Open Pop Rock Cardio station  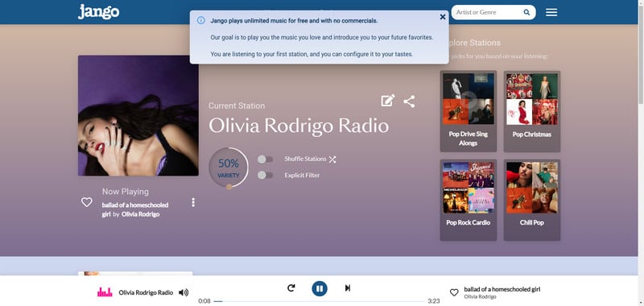[469, 200]
